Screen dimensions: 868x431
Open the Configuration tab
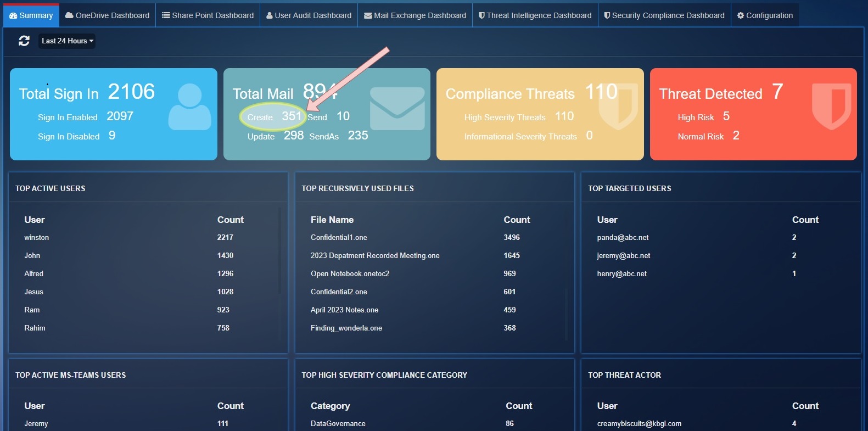[x=765, y=15]
